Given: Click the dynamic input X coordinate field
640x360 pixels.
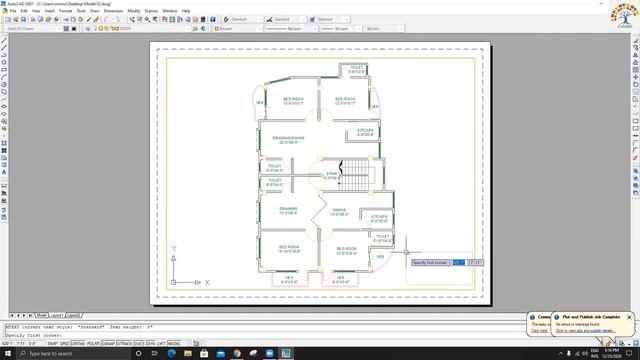Looking at the screenshot, I should pyautogui.click(x=459, y=262).
